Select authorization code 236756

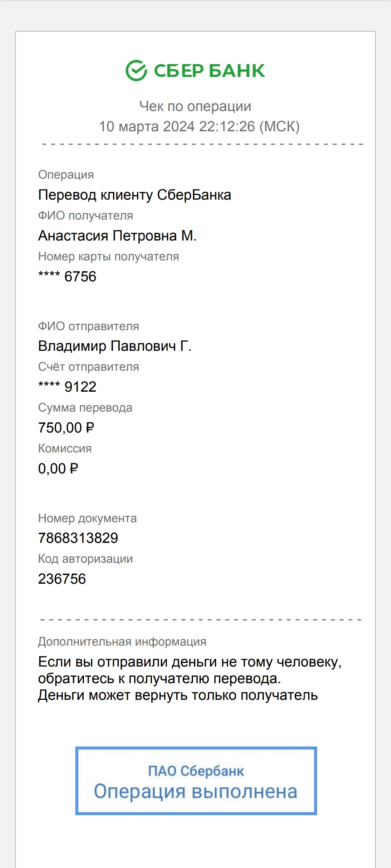[62, 579]
